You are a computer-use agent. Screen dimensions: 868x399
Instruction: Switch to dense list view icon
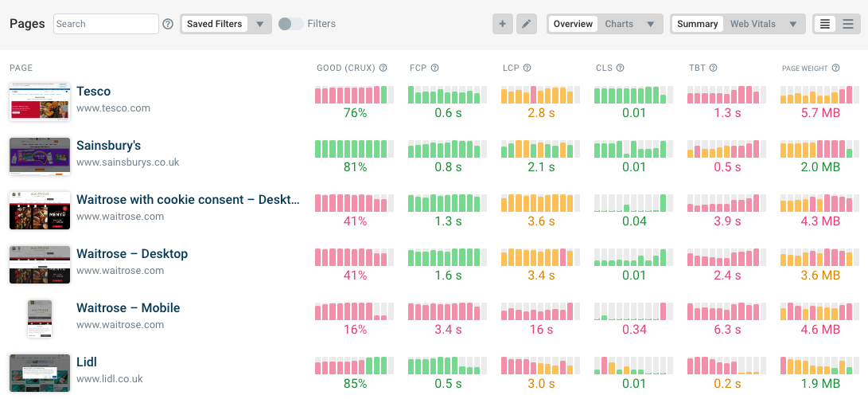[x=825, y=24]
